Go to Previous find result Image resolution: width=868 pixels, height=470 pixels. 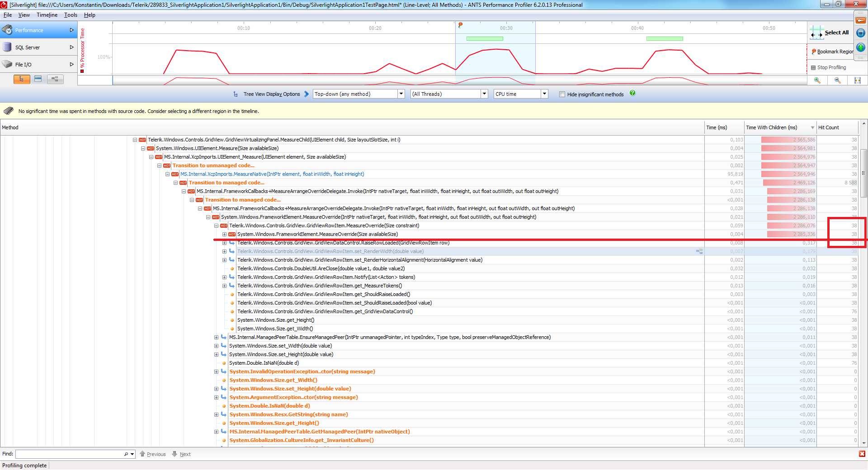[x=153, y=454]
